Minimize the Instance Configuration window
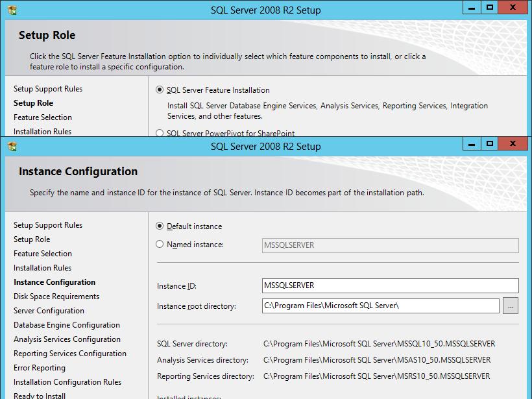The width and height of the screenshot is (532, 399). click(x=472, y=144)
